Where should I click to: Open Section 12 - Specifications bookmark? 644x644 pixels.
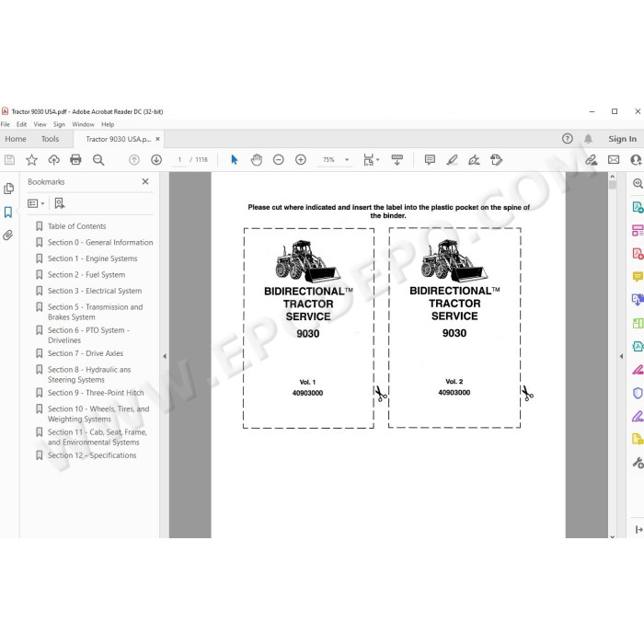tap(92, 455)
